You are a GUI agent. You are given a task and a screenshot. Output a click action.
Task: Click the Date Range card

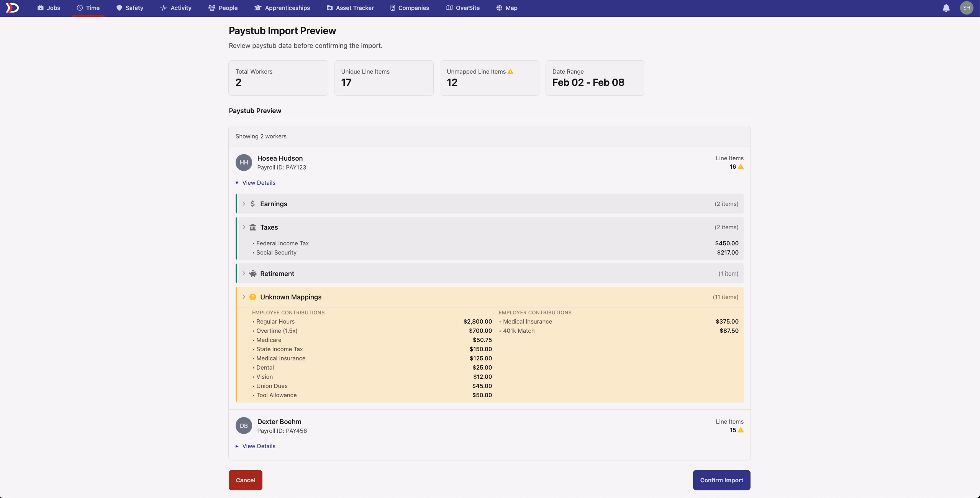coord(595,78)
